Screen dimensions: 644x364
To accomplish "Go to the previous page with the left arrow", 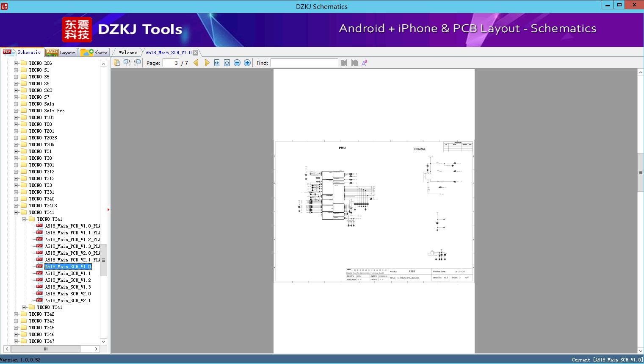I will pos(196,63).
